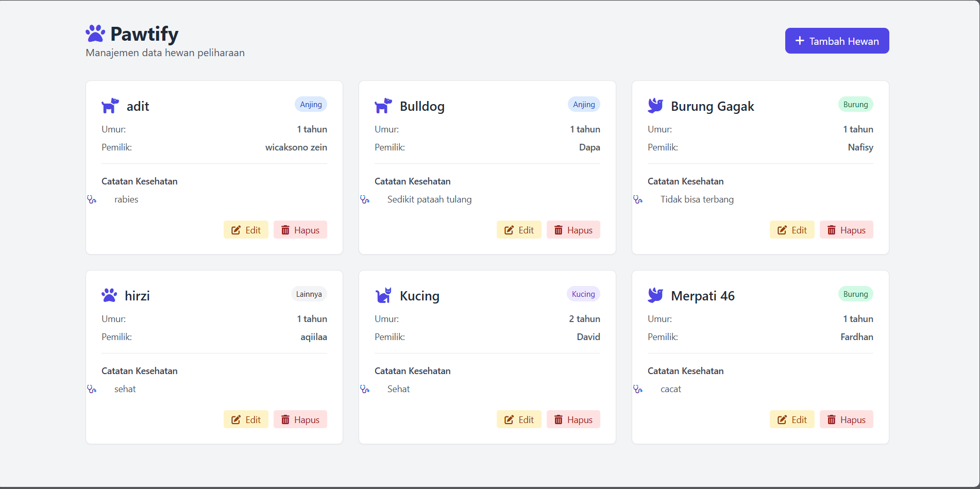The image size is (980, 489).
Task: Click Edit on the adit card
Action: [246, 230]
